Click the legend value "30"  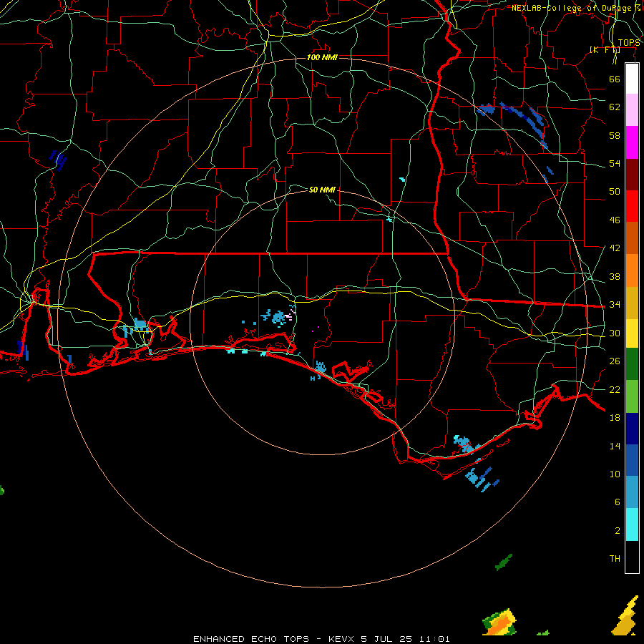pos(615,333)
